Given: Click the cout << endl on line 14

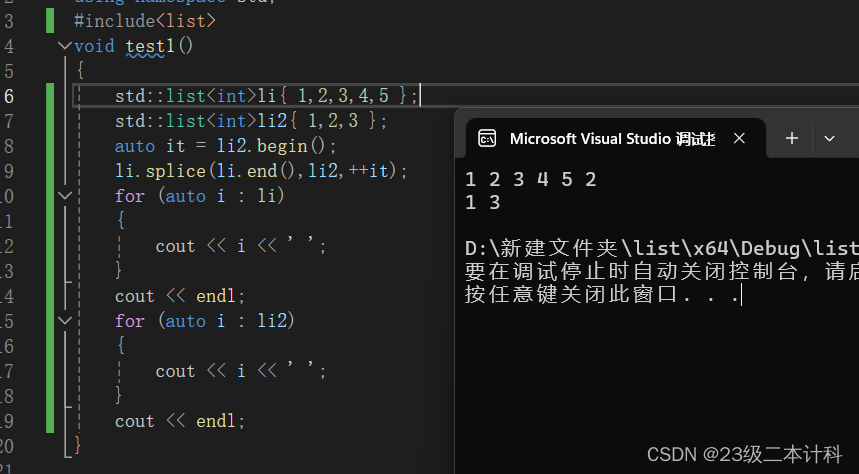Looking at the screenshot, I should point(180,296).
